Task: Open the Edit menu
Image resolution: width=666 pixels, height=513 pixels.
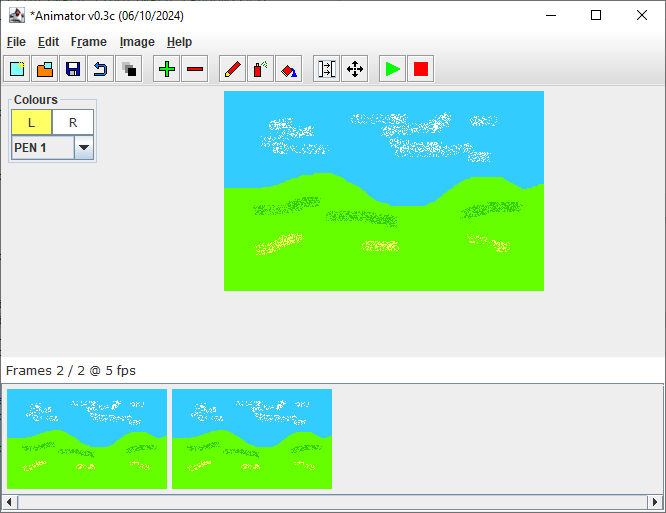Action: 48,42
